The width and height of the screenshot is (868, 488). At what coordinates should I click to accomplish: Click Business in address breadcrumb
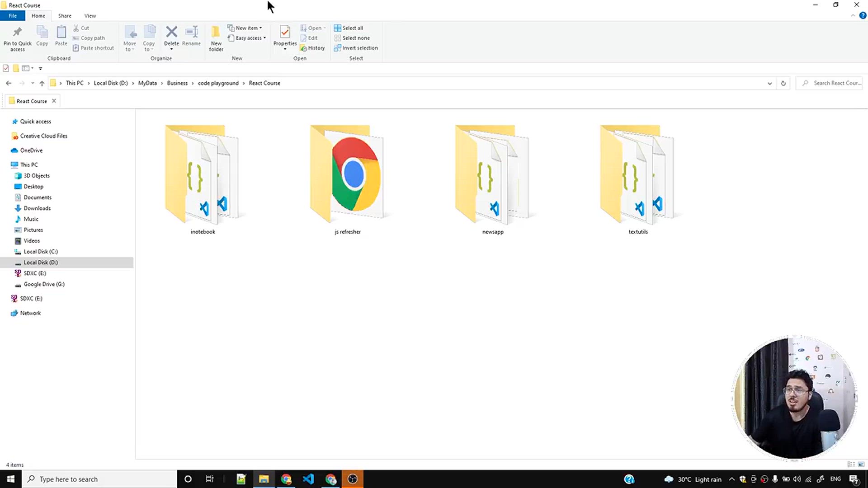(x=177, y=83)
